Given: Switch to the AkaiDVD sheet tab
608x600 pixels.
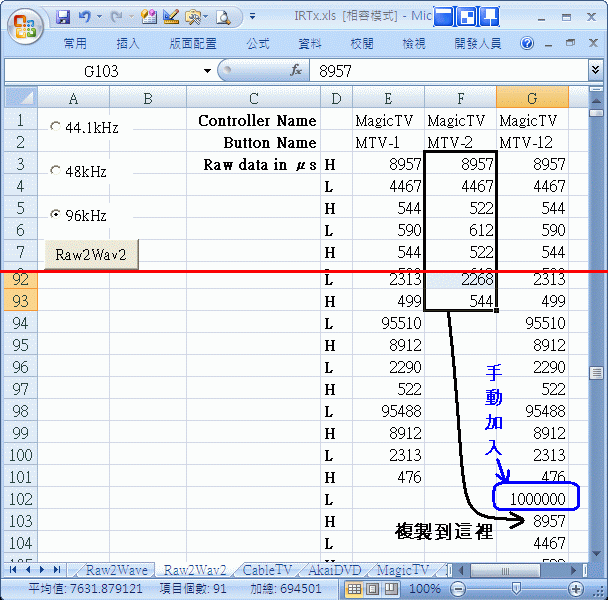Looking at the screenshot, I should [x=335, y=570].
